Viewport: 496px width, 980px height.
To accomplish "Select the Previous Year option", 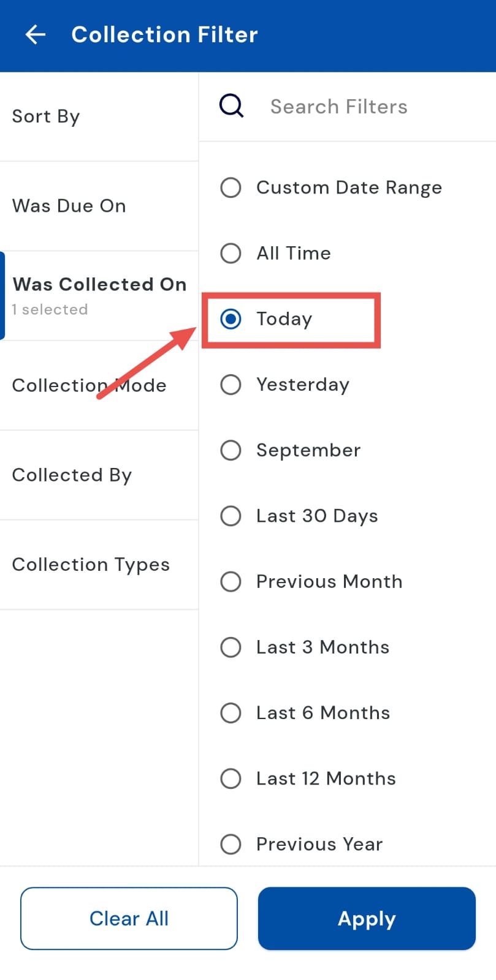I will pyautogui.click(x=231, y=844).
